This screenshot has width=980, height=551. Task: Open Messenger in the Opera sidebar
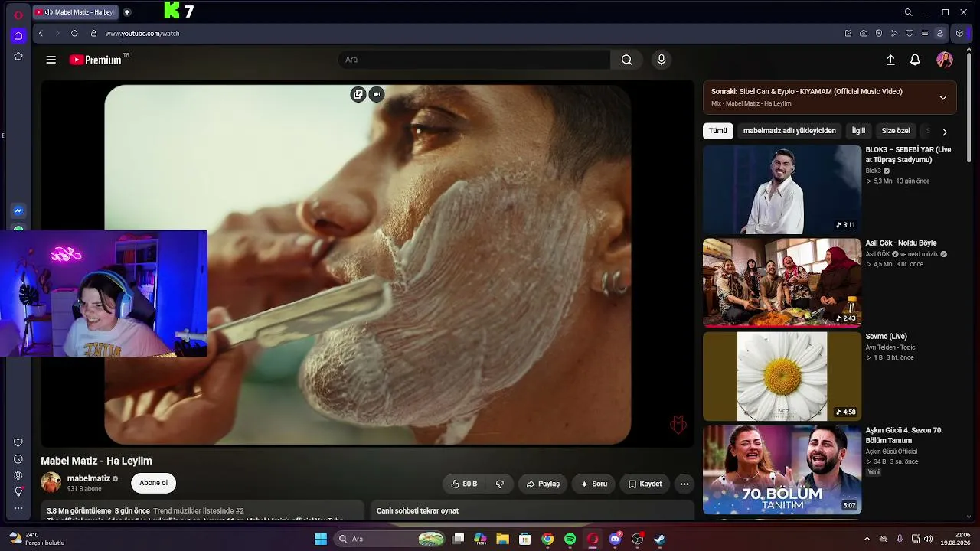[18, 210]
